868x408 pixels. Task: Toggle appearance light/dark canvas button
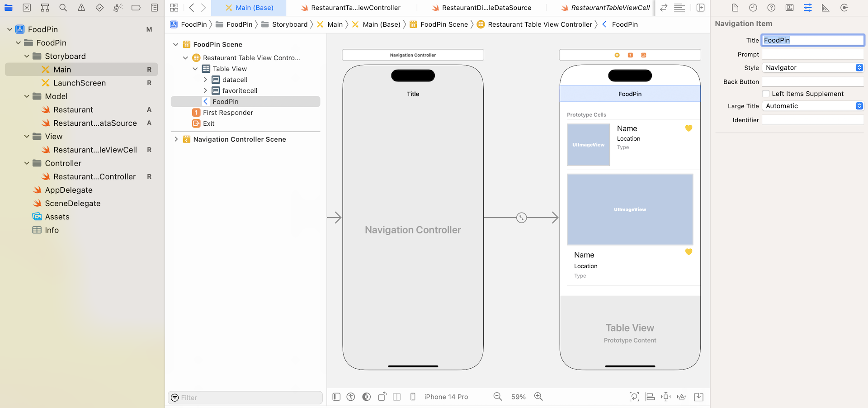tap(367, 397)
